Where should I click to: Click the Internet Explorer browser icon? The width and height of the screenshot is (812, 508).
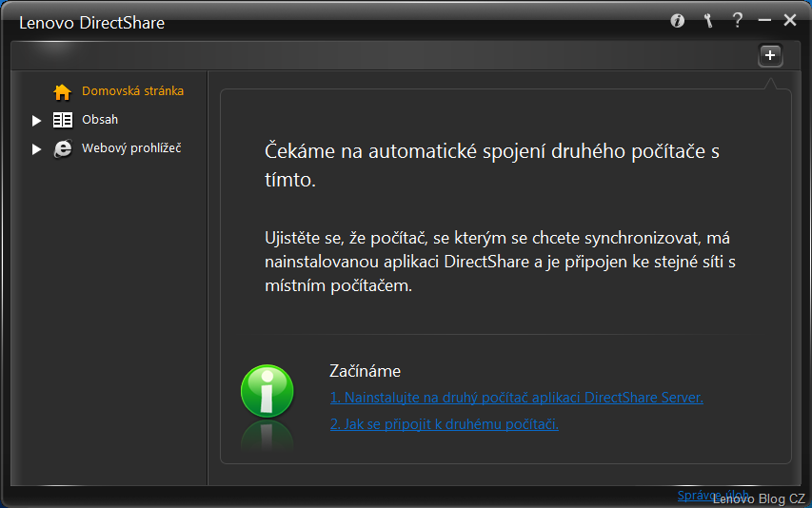click(x=63, y=148)
